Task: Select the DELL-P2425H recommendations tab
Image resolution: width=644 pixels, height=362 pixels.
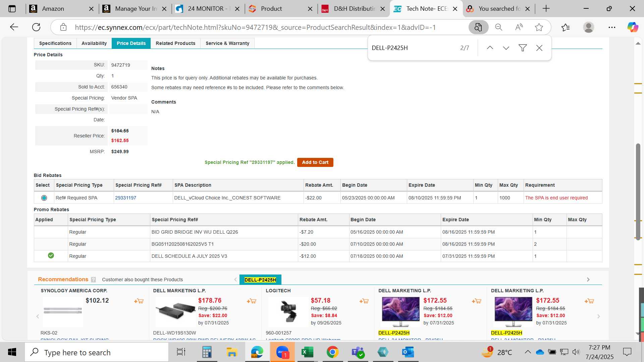Action: (260, 280)
